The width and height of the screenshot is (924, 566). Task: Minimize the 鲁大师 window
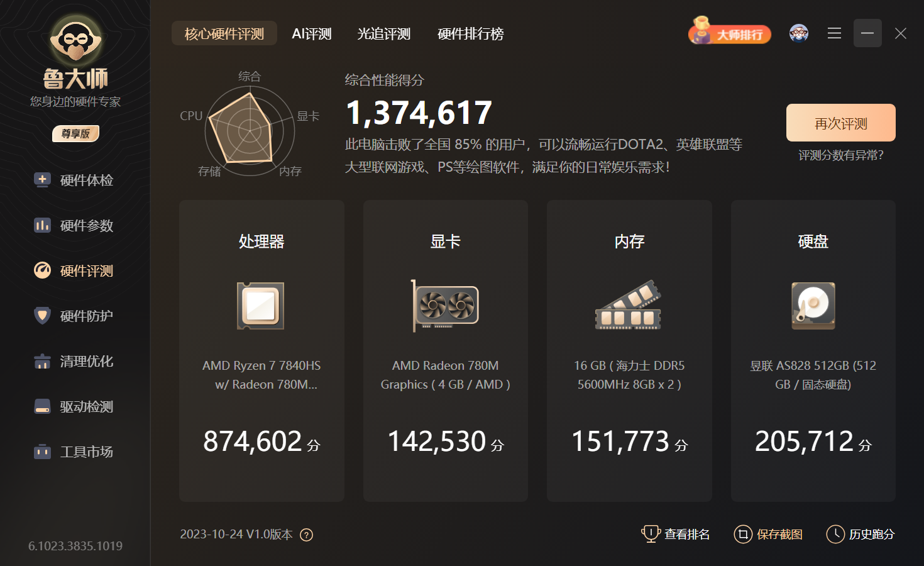[x=867, y=33]
